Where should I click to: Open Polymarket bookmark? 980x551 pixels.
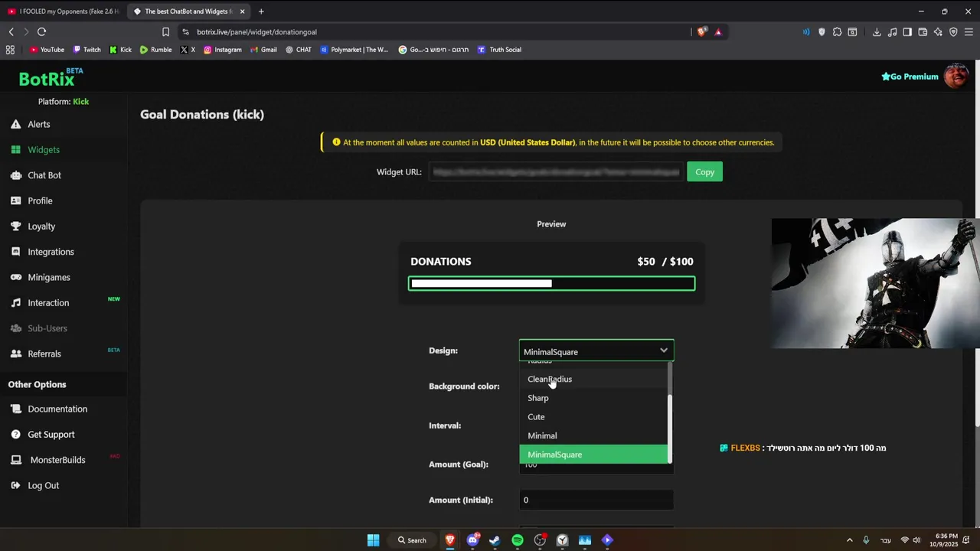pyautogui.click(x=354, y=50)
